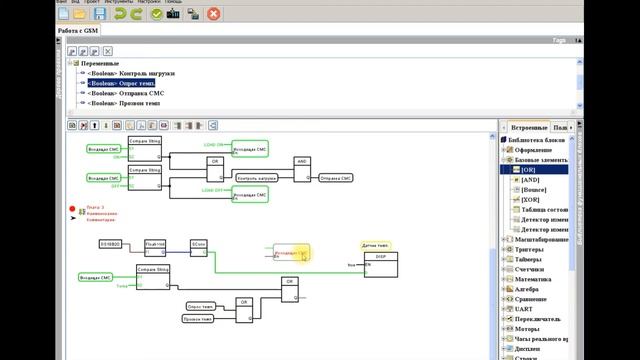Expand the Моторы library folder
The image size is (640, 360).
(503, 329)
